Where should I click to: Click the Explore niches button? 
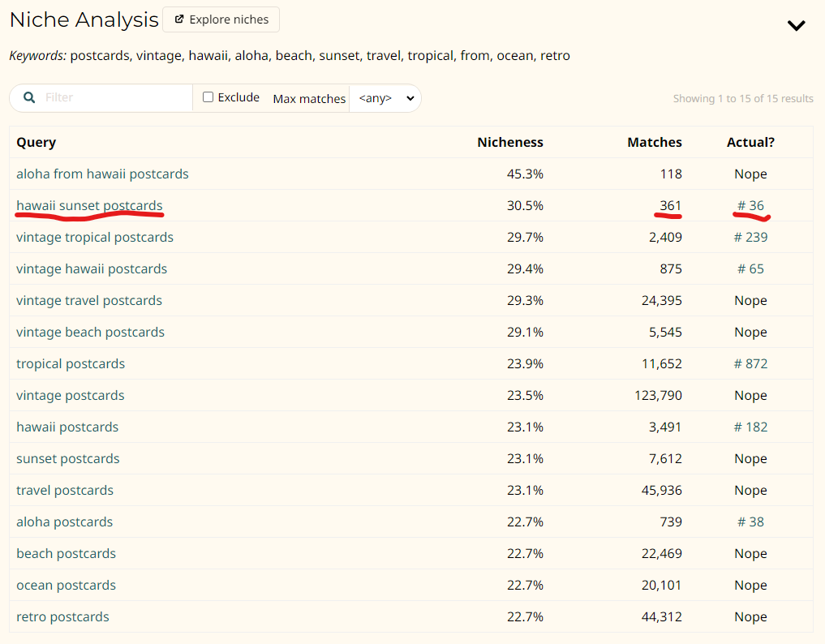[x=221, y=19]
